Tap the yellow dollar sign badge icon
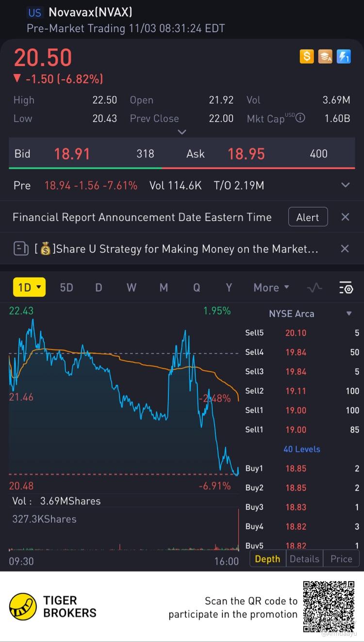Screen dimensions: 364x642 click(307, 56)
